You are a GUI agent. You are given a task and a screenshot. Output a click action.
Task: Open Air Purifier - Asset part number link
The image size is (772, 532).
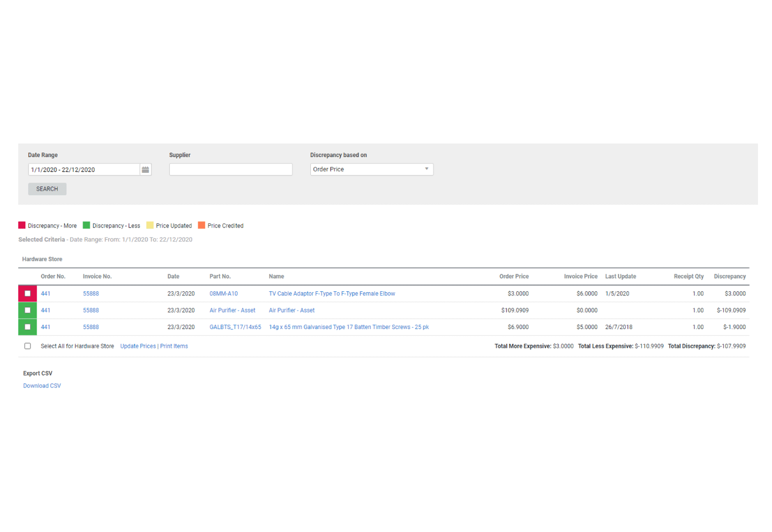tap(232, 310)
